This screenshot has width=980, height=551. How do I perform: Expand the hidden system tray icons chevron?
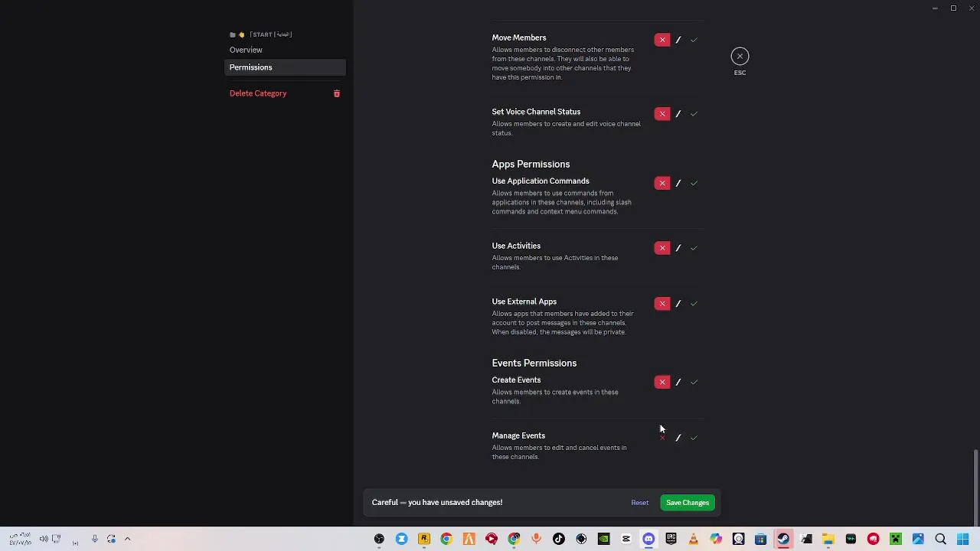(127, 539)
